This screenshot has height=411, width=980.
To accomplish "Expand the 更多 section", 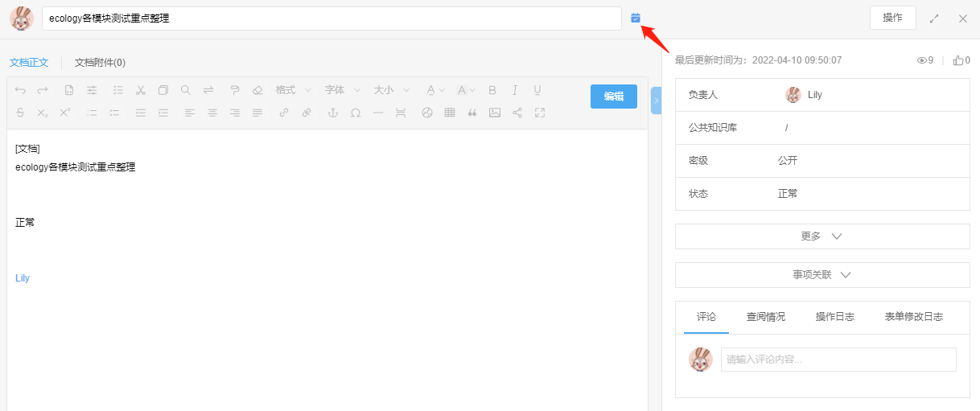I will tap(821, 236).
